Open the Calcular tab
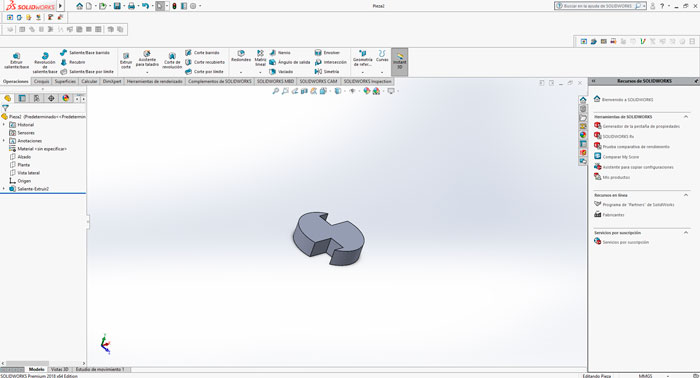Image resolution: width=700 pixels, height=378 pixels. click(89, 81)
